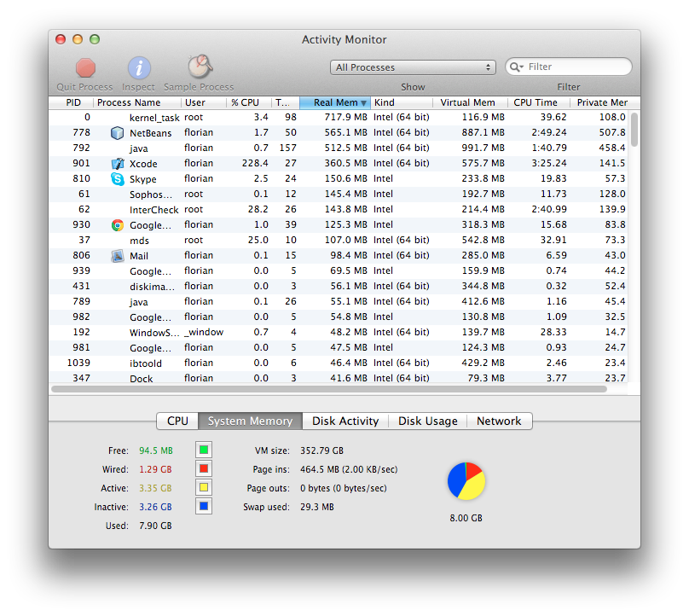Switch to the CPU tab

coord(177,421)
